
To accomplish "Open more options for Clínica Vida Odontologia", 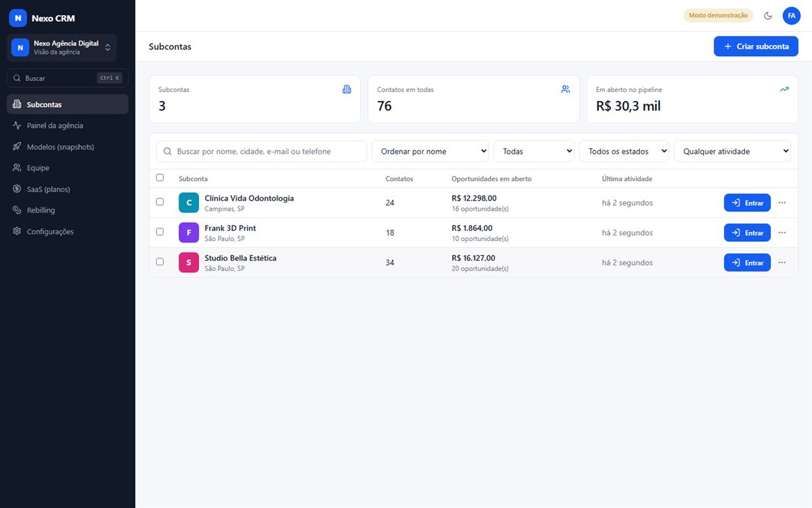I will [x=782, y=203].
